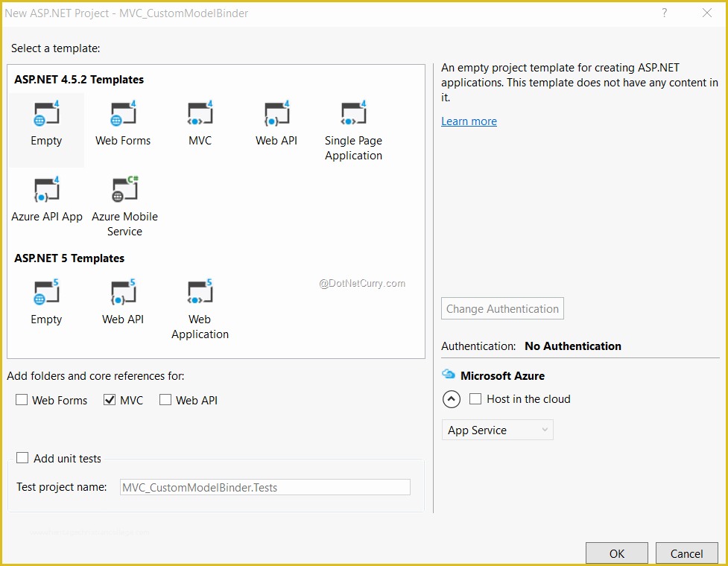Pick the ASP.NET 4.5.2 Web API template icon

(276, 114)
